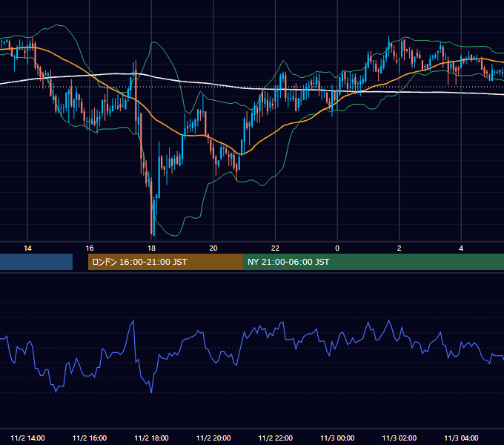This screenshot has height=445, width=504.
Task: Click the 11/3 02:00 date label
Action: 399,438
